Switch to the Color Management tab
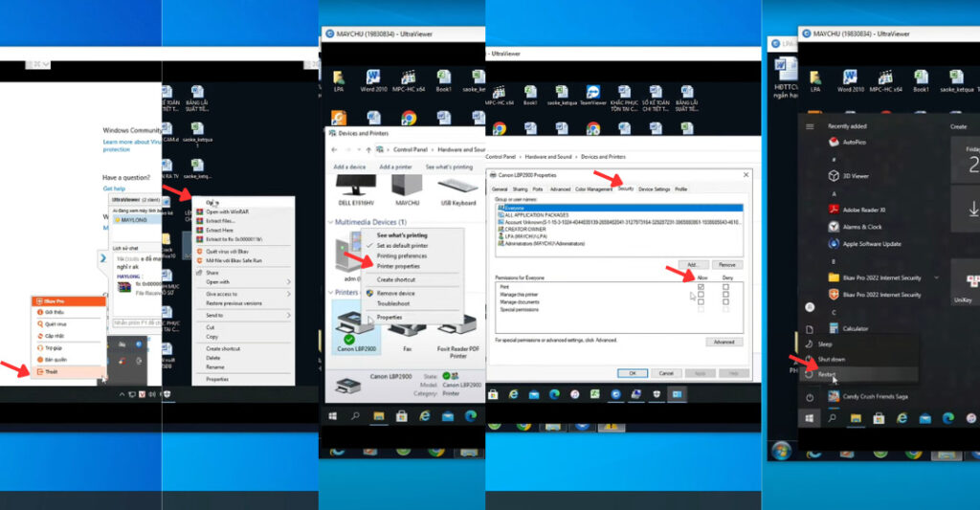Image resolution: width=980 pixels, height=510 pixels. point(593,188)
